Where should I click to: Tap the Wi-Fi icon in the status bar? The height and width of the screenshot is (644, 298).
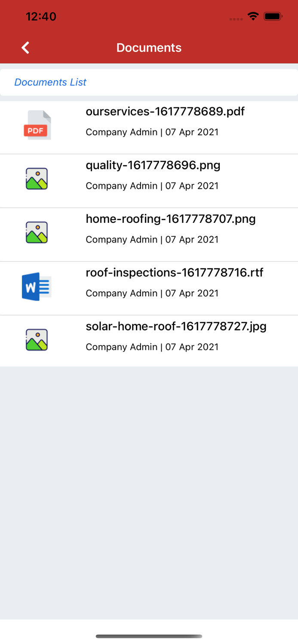[x=253, y=16]
